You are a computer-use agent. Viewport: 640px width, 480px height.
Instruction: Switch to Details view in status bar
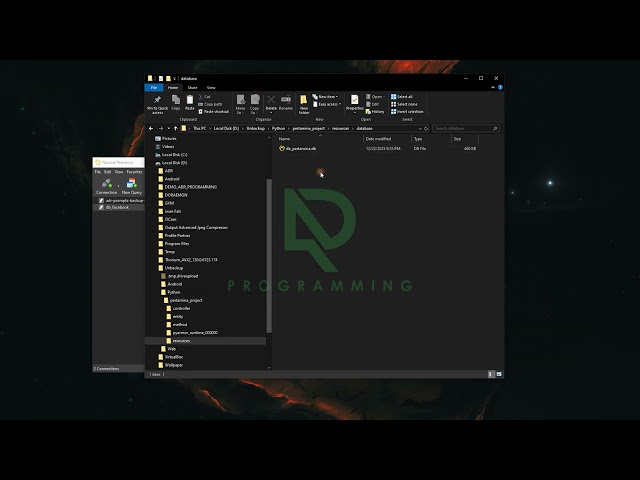[x=491, y=374]
